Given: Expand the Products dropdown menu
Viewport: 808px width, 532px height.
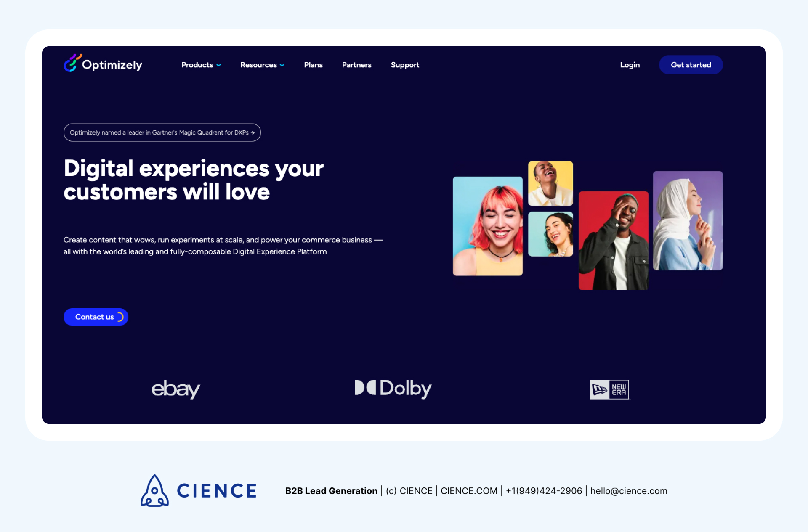Looking at the screenshot, I should click(202, 65).
